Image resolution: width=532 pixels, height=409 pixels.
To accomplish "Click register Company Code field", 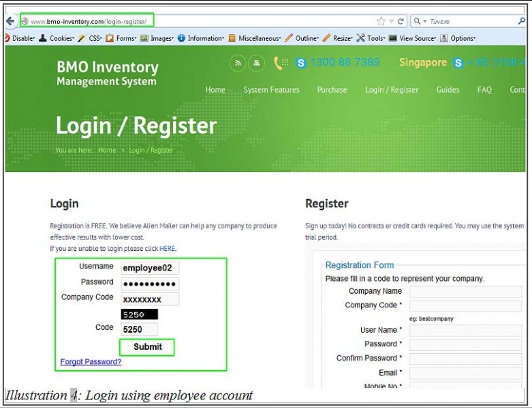I will click(465, 306).
